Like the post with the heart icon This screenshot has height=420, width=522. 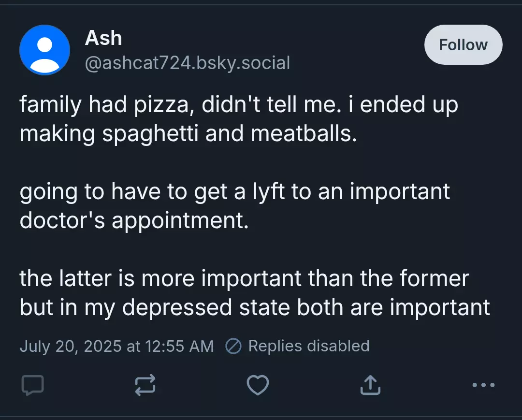(x=258, y=385)
